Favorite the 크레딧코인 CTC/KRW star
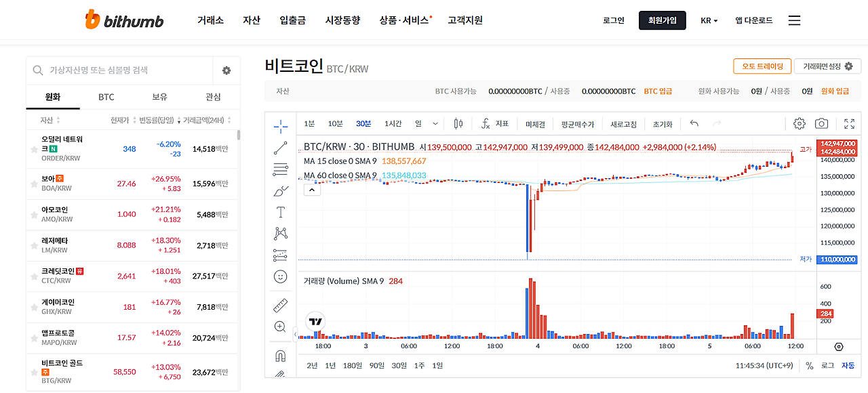The height and width of the screenshot is (393, 868). pos(34,276)
